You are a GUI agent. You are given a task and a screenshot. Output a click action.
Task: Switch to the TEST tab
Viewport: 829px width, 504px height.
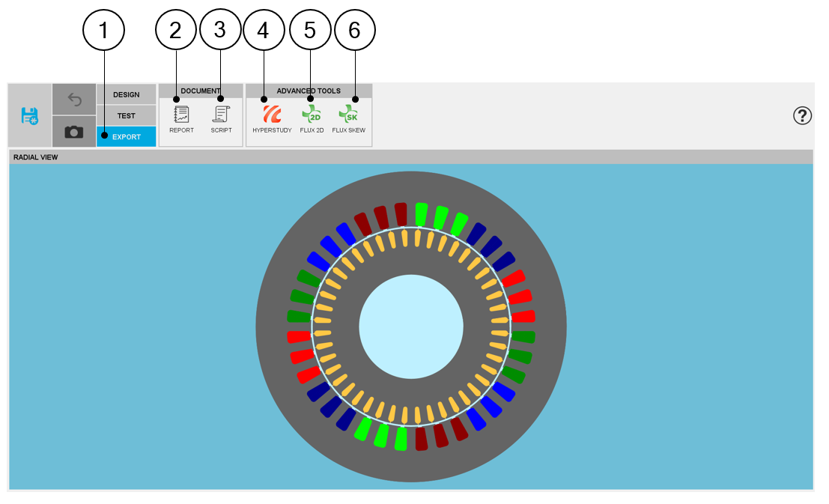coord(127,115)
